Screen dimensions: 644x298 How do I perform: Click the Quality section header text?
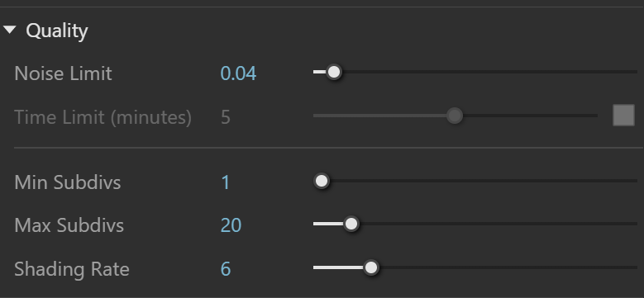(x=57, y=31)
